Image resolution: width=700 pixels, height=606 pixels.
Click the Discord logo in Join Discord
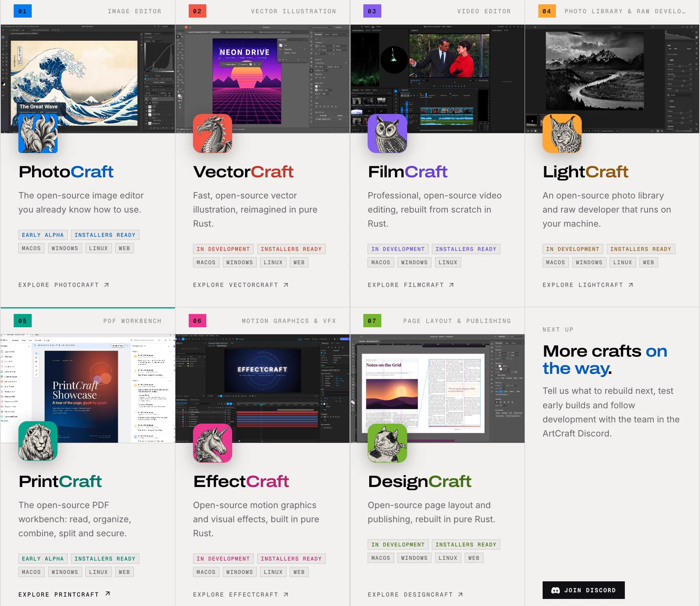(555, 590)
